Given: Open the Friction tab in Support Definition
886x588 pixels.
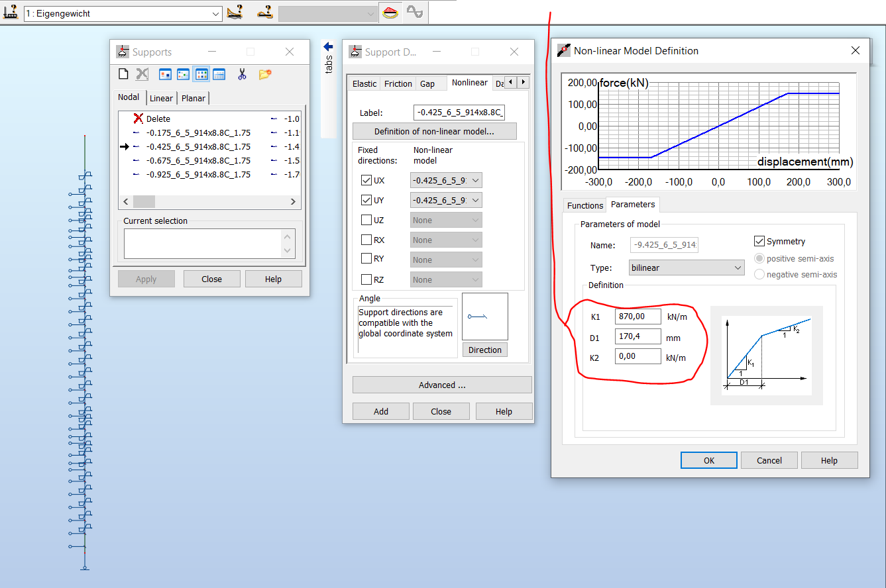Looking at the screenshot, I should coord(398,83).
